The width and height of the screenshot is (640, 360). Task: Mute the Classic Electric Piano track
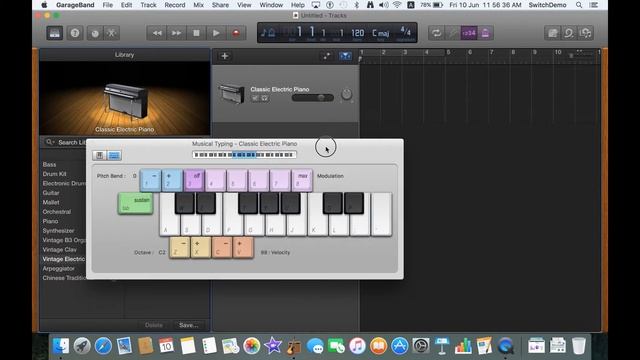click(x=255, y=98)
